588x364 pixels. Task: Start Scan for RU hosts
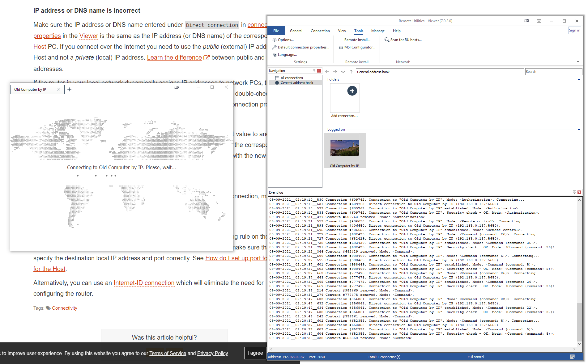click(403, 40)
